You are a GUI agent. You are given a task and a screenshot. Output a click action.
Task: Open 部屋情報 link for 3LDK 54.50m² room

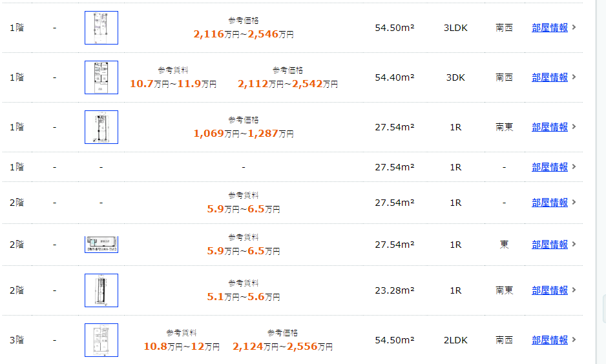coord(550,28)
